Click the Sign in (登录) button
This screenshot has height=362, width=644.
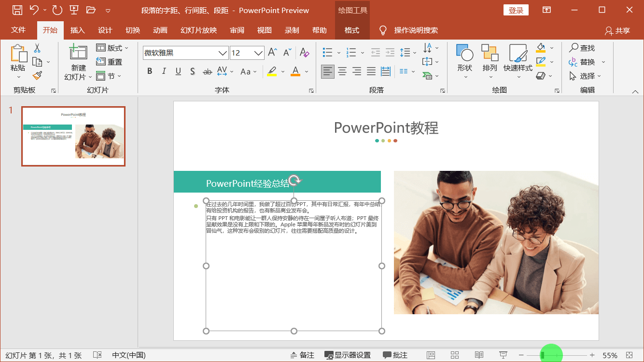516,10
